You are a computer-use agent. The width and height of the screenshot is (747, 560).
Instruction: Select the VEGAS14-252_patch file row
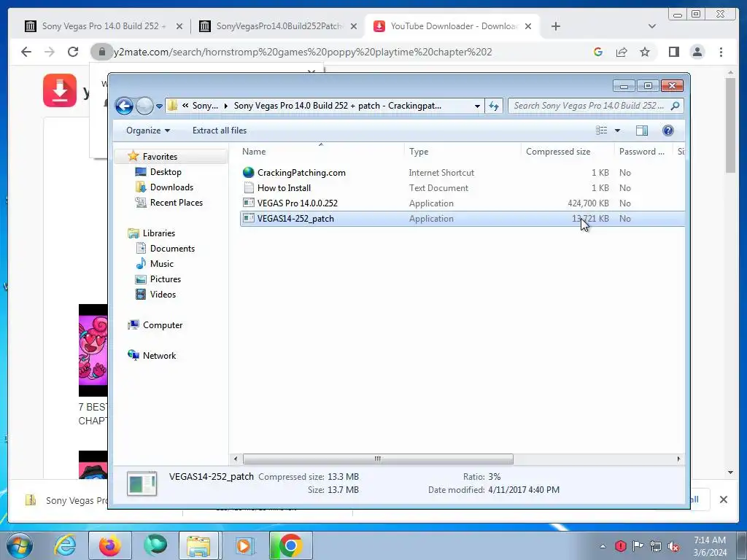point(462,219)
